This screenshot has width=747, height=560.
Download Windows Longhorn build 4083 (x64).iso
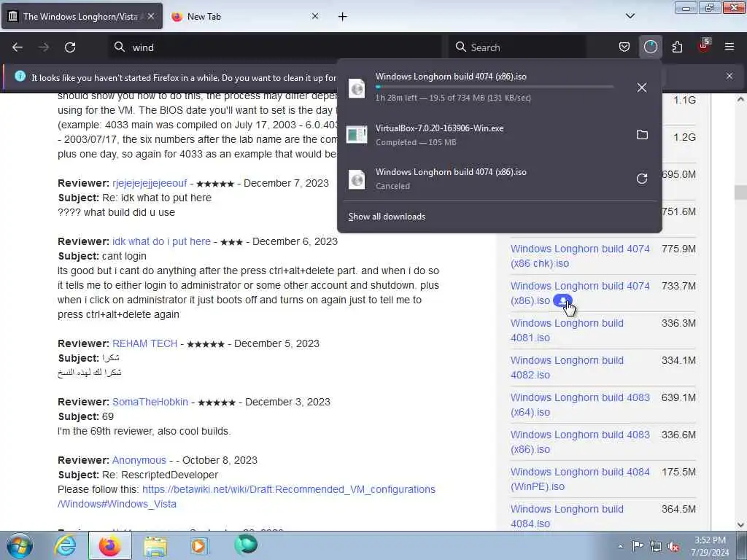point(580,404)
